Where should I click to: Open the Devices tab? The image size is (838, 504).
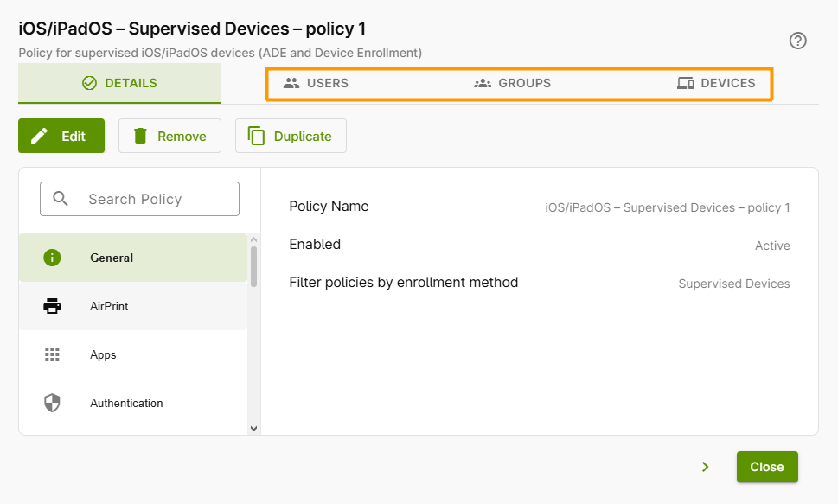716,83
